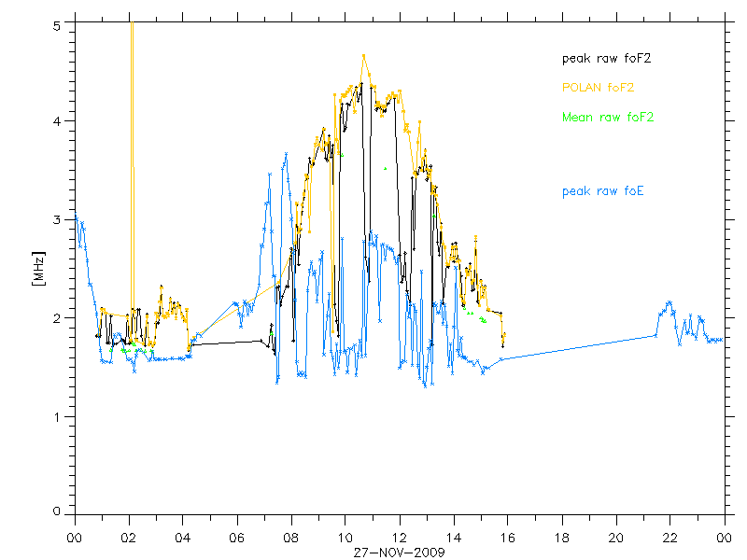Click the x-axis hour label '04'
Screen dimensions: 747x560
pos(182,539)
